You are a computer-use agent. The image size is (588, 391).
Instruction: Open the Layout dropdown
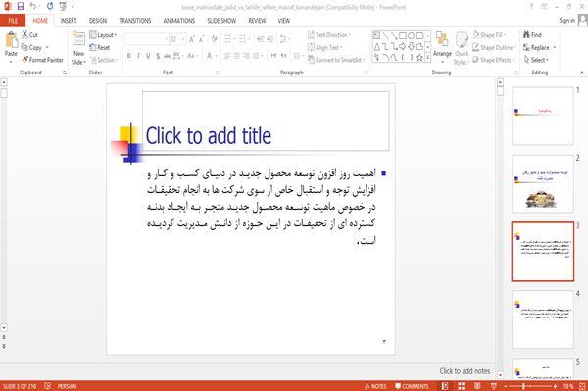click(x=103, y=35)
